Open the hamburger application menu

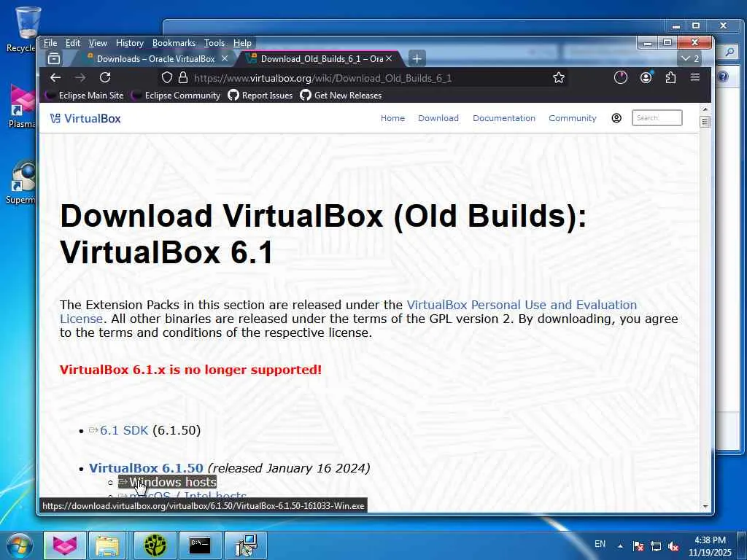(695, 77)
